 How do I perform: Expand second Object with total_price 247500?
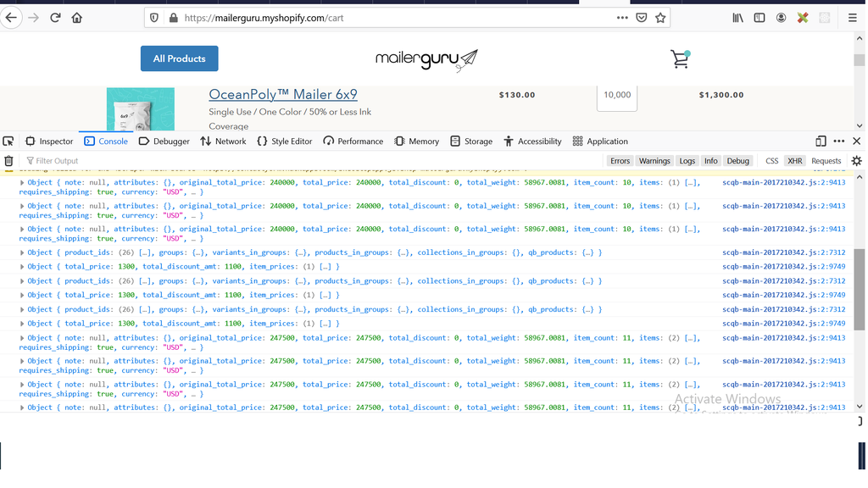click(x=22, y=361)
